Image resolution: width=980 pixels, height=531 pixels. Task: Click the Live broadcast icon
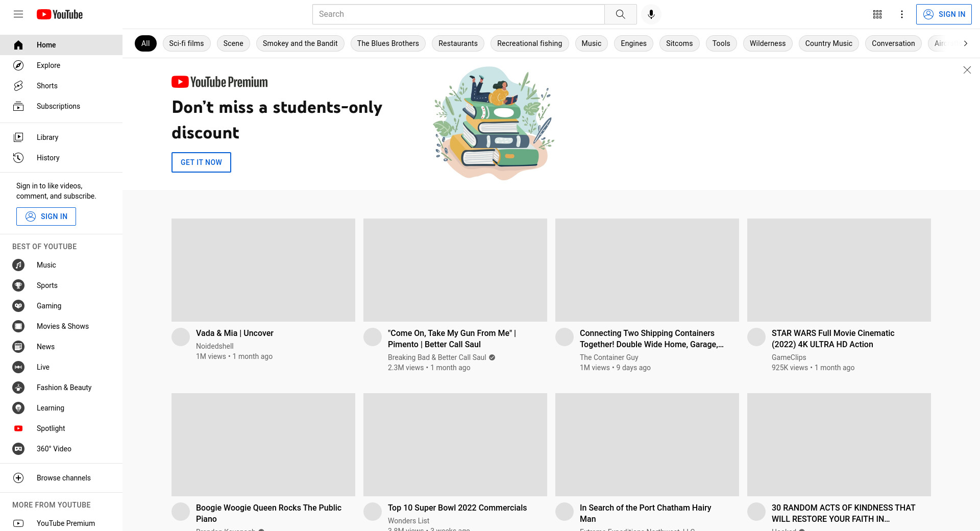point(18,367)
